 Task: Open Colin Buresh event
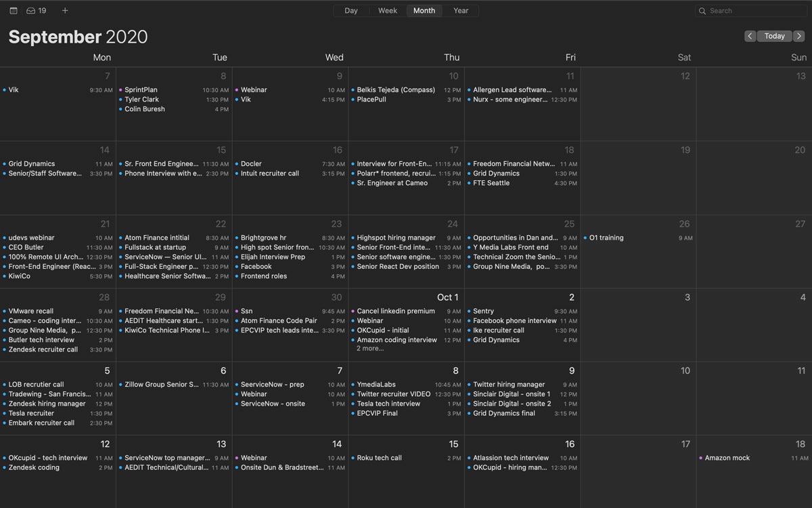[174, 109]
